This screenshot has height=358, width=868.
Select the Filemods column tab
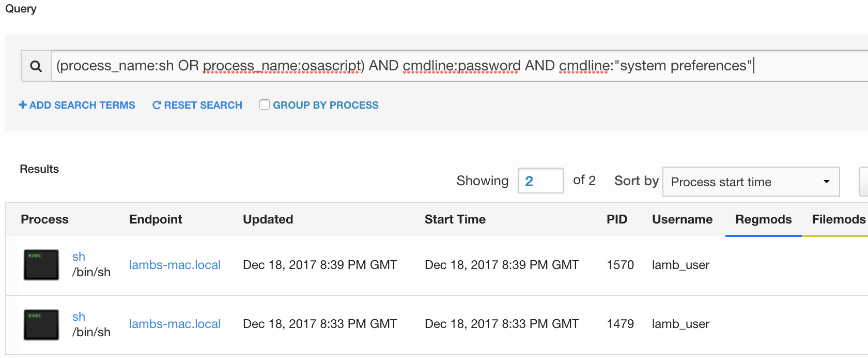pos(838,219)
